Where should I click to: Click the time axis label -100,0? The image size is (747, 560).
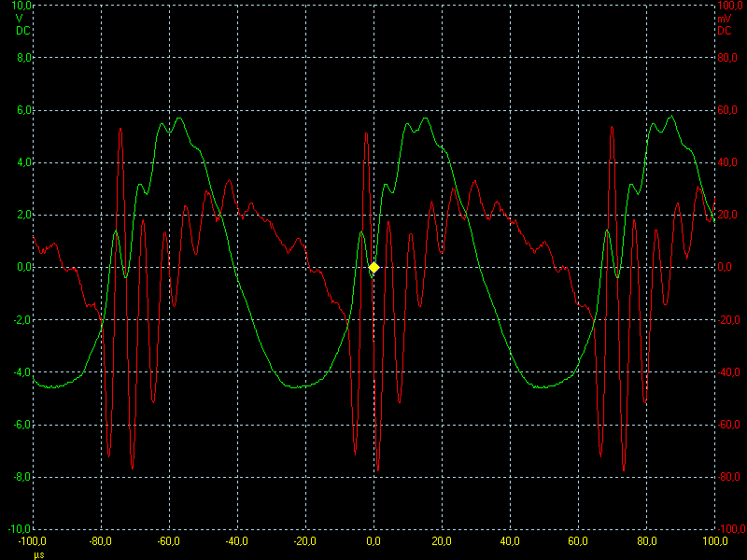click(x=33, y=541)
